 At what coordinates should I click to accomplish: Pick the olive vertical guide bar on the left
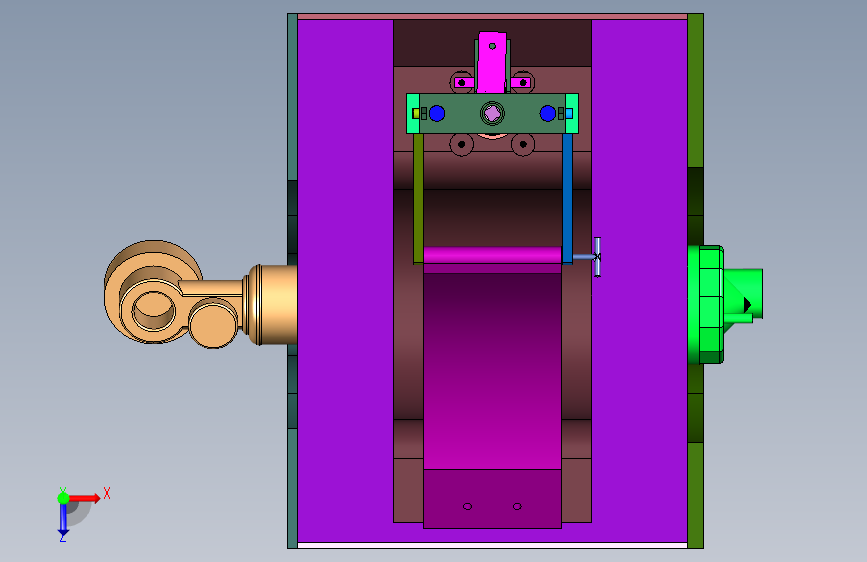[x=419, y=199]
